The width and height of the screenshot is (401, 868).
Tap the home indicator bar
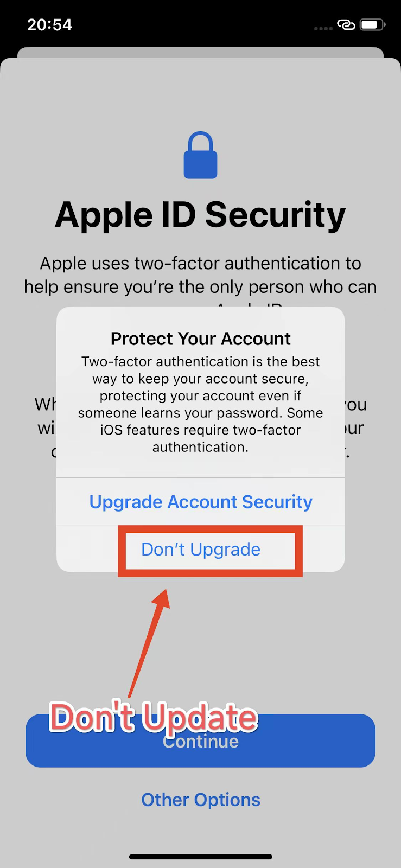pos(200,857)
